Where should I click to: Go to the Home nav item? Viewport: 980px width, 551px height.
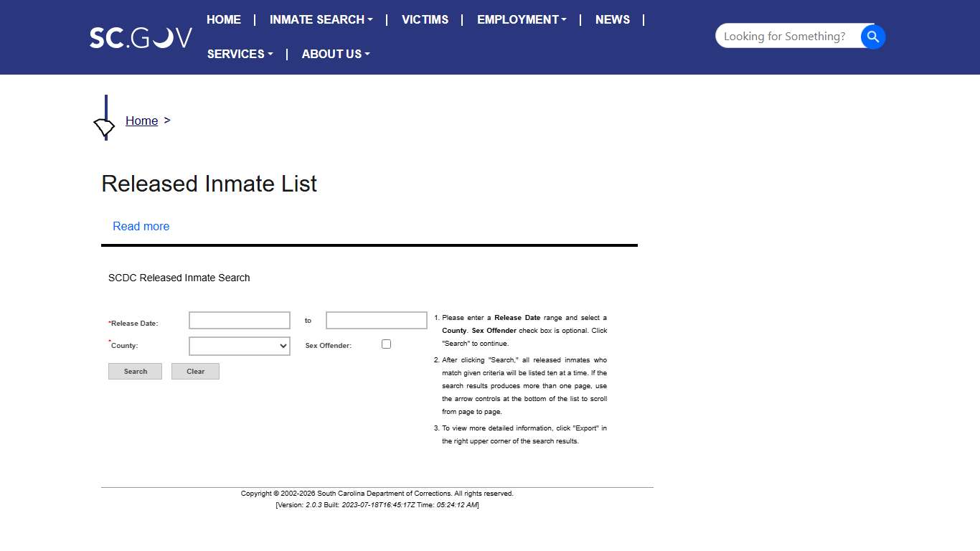tap(224, 19)
